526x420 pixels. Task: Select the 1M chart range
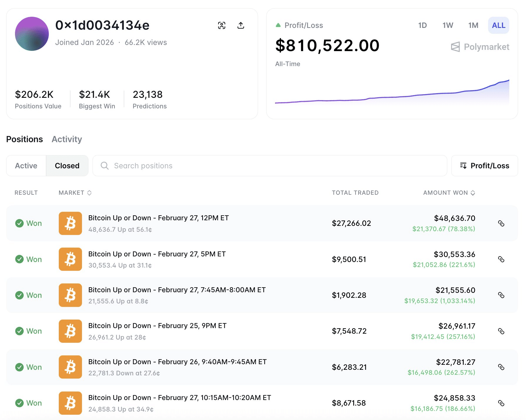pos(473,25)
